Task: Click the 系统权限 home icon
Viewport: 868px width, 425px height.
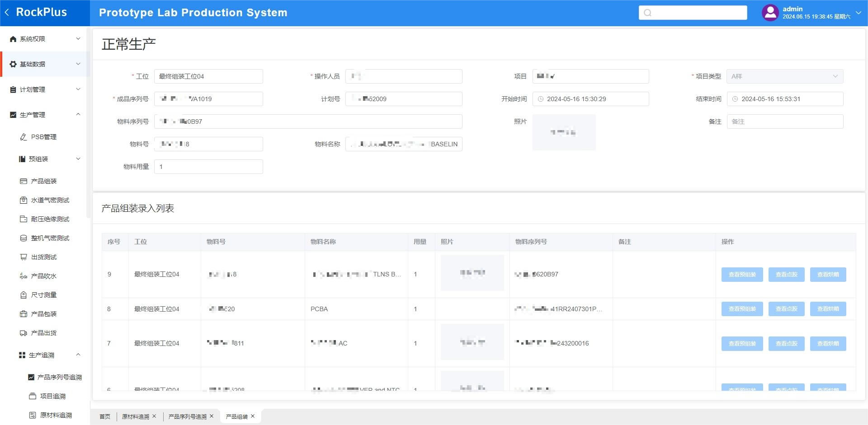Action: tap(13, 39)
